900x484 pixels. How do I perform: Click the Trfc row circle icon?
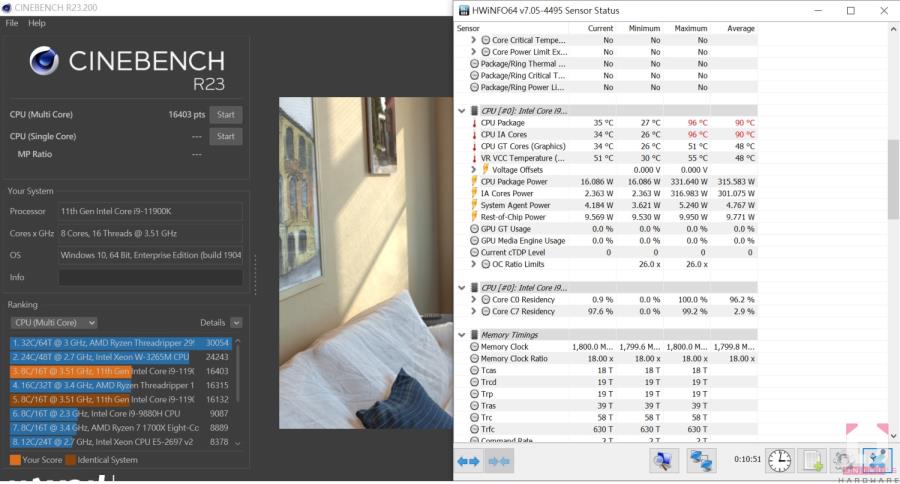coord(474,429)
